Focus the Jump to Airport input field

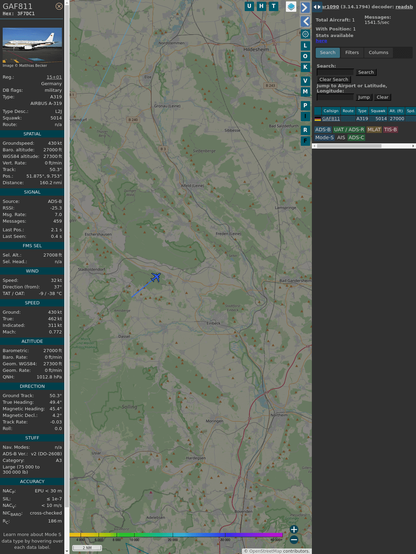pos(335,97)
